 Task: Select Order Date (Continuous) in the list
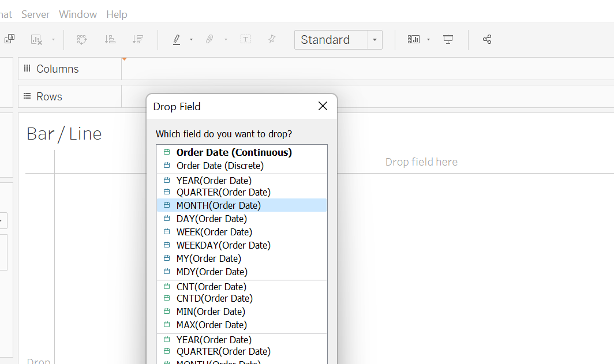[234, 152]
